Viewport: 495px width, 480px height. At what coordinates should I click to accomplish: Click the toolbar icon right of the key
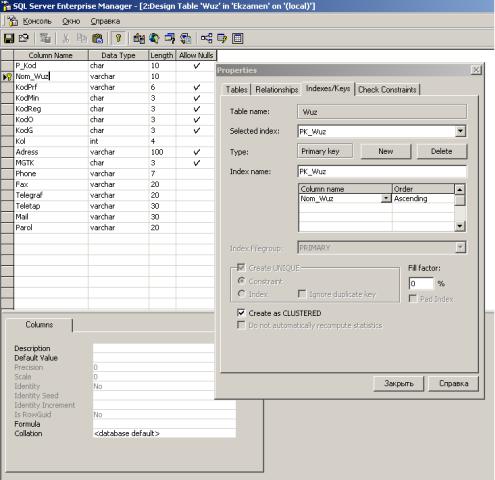pos(139,38)
